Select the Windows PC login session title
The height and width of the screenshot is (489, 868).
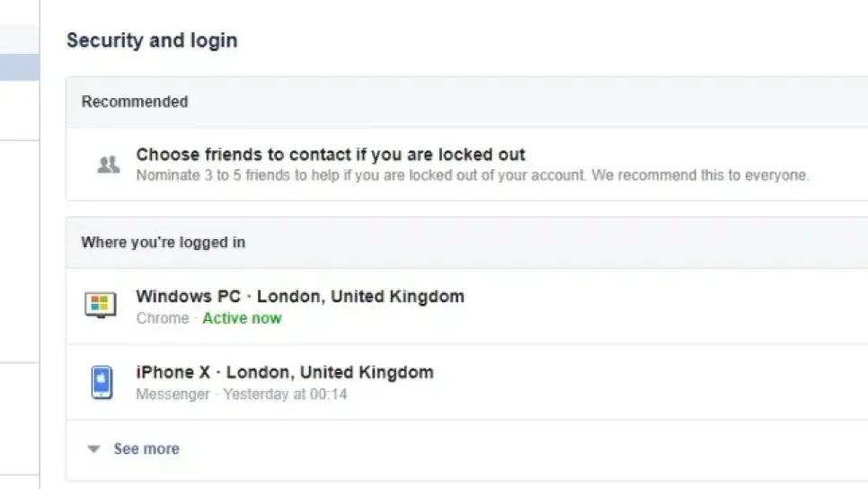191,296
